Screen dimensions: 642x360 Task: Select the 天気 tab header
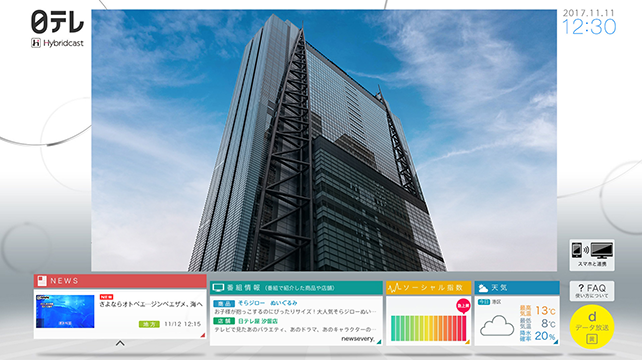click(x=517, y=288)
